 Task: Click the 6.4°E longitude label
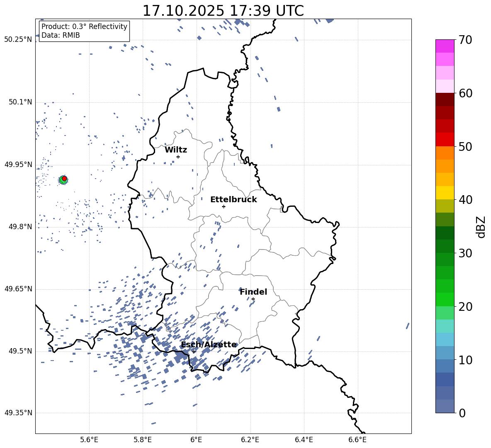click(304, 440)
